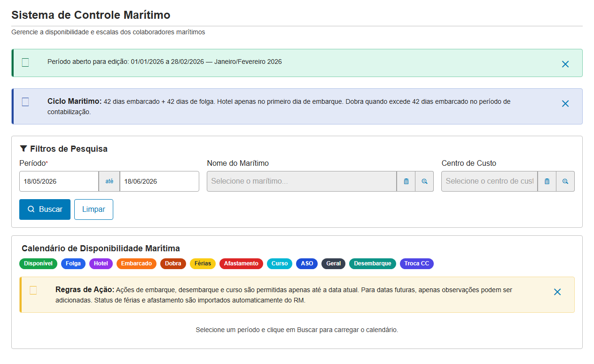The height and width of the screenshot is (364, 594).
Task: Click the Buscar search button
Action: 45,209
